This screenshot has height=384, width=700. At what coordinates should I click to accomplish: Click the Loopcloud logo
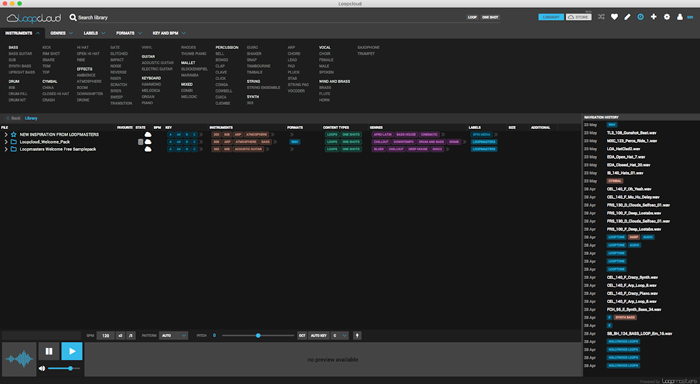click(x=34, y=18)
